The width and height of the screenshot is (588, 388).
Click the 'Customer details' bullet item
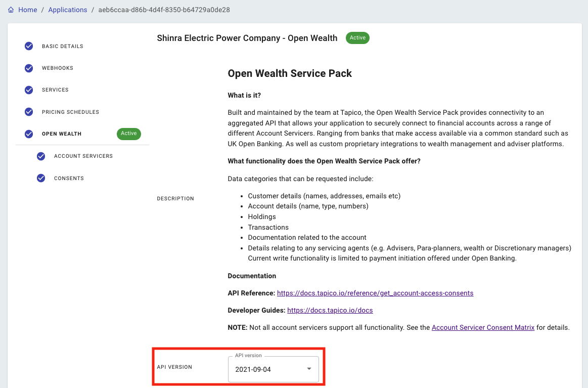click(324, 196)
